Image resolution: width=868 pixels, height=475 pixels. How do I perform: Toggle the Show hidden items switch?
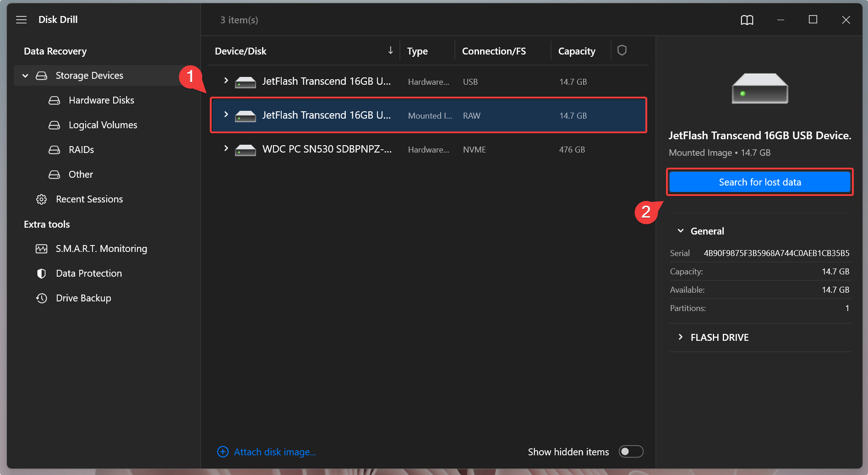(x=631, y=452)
